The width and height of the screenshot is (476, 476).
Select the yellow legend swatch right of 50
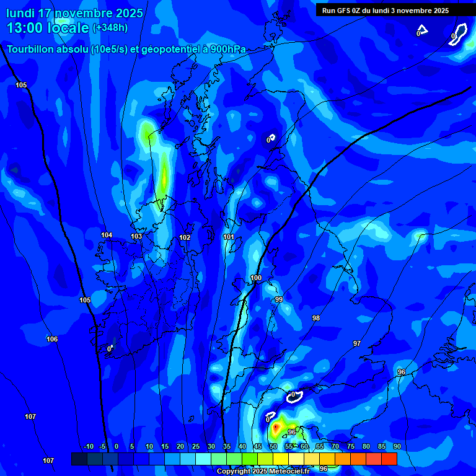281,459
